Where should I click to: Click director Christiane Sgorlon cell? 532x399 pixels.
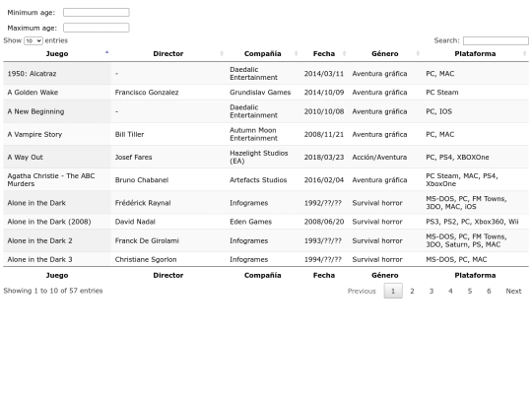pyautogui.click(x=168, y=259)
